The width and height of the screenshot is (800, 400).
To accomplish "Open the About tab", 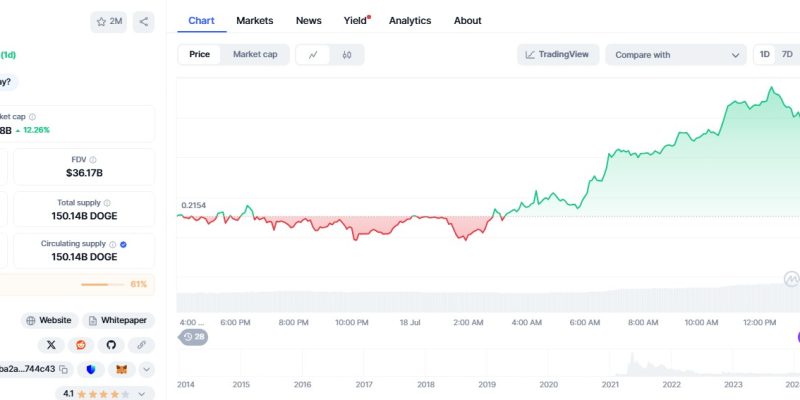I will coord(467,20).
